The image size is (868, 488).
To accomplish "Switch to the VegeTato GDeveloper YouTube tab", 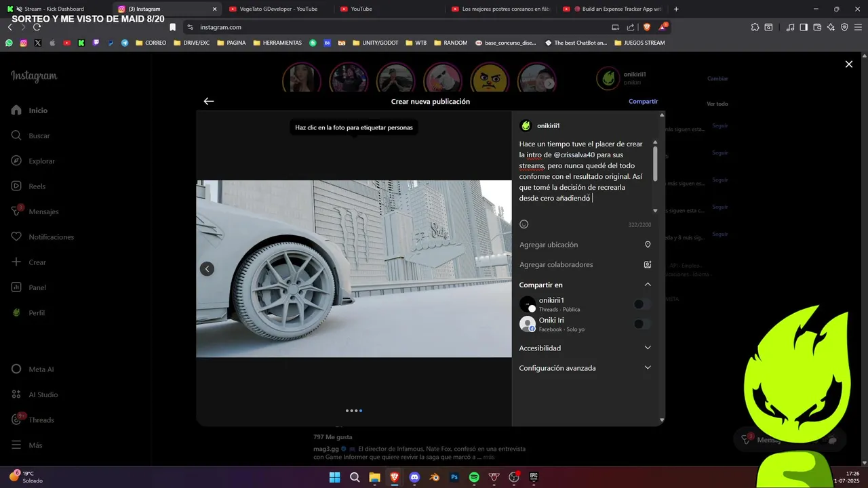I will click(x=278, y=9).
